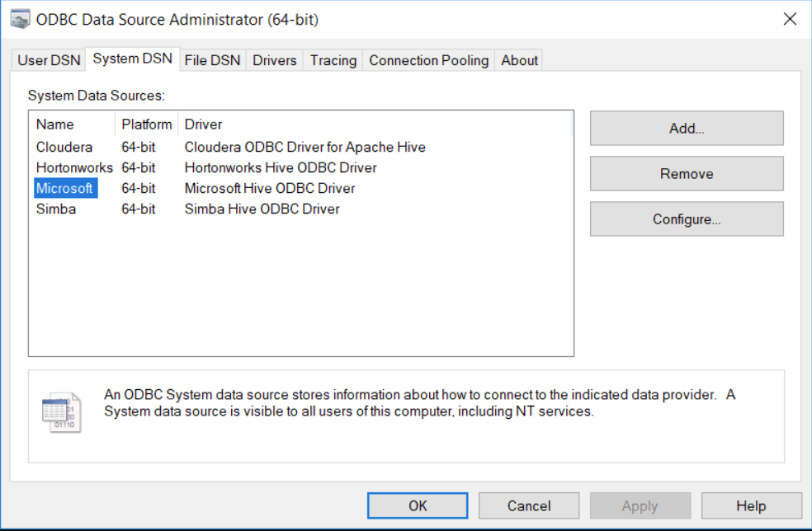Click the ODBC Administrator title bar icon

(20, 20)
